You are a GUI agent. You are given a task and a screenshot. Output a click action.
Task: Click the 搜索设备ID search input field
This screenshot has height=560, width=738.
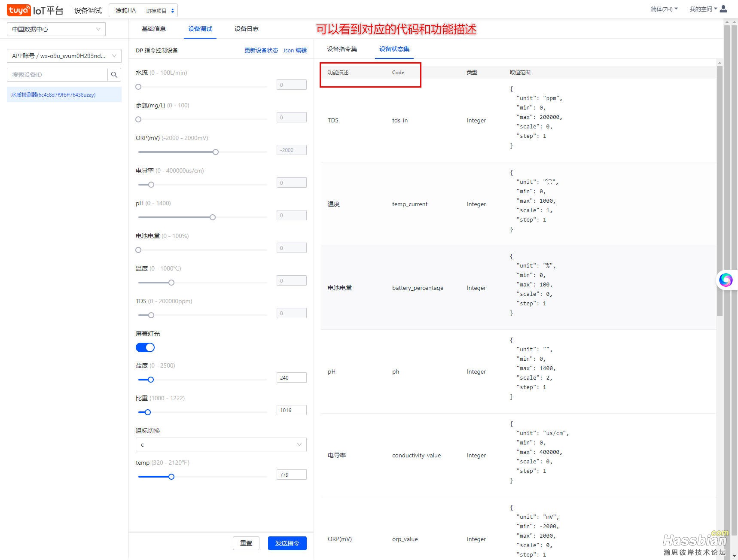click(x=57, y=75)
